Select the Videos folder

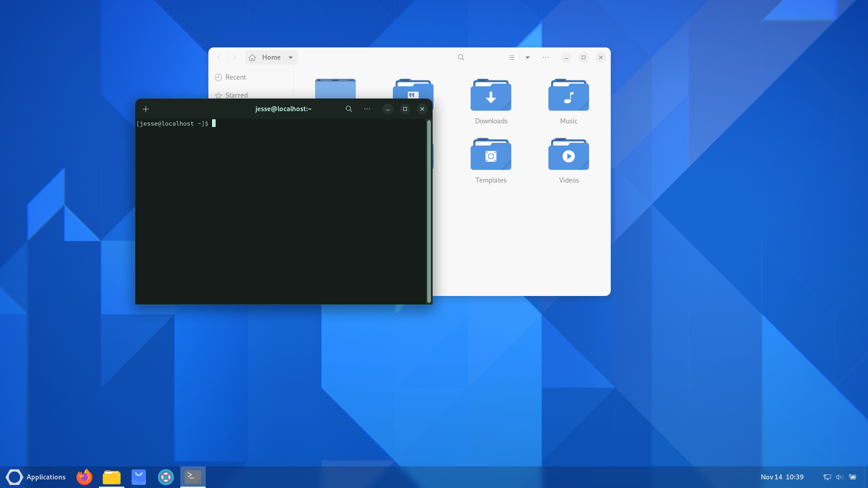pyautogui.click(x=569, y=161)
